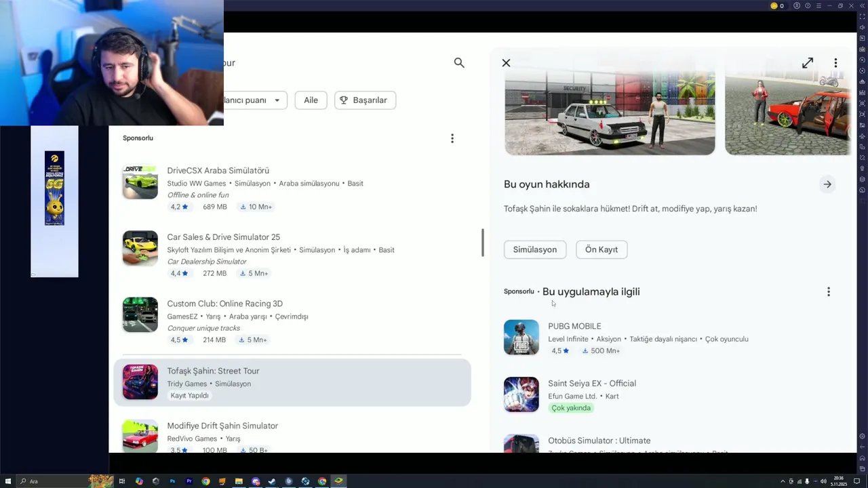Viewport: 868px width, 488px height.
Task: Click 'Otobüs Simulator : Ultimate' title
Action: [599, 441]
